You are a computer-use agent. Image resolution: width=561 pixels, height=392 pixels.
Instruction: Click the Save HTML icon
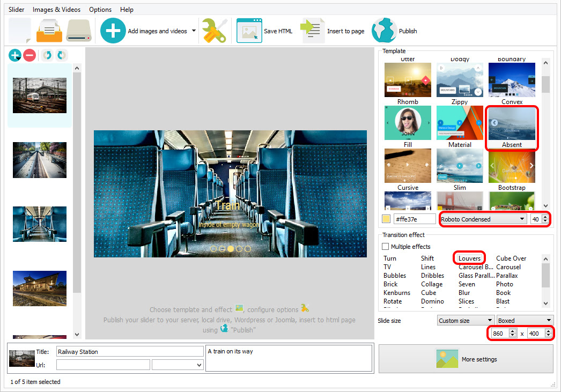coord(249,31)
